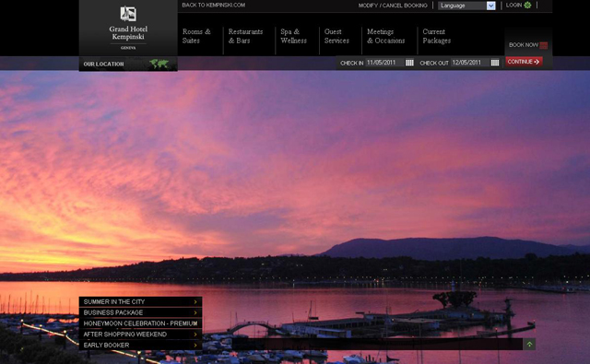Open the Language dropdown
The width and height of the screenshot is (590, 364).
coord(466,6)
